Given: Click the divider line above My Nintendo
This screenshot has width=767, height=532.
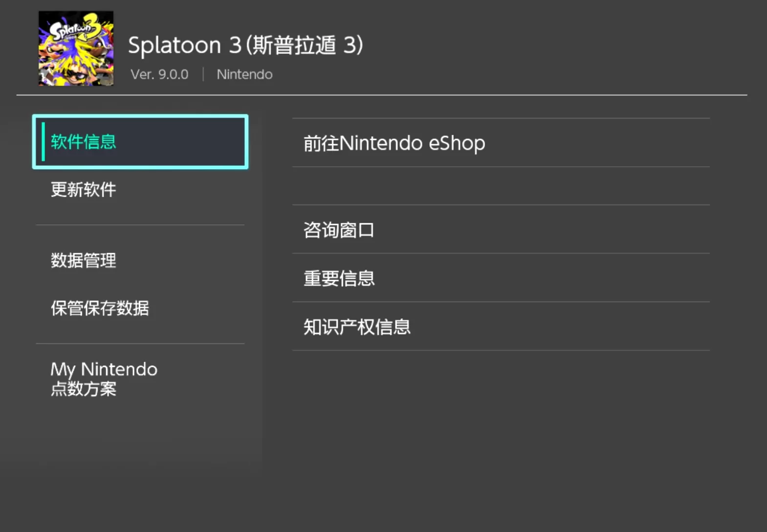Looking at the screenshot, I should (140, 343).
